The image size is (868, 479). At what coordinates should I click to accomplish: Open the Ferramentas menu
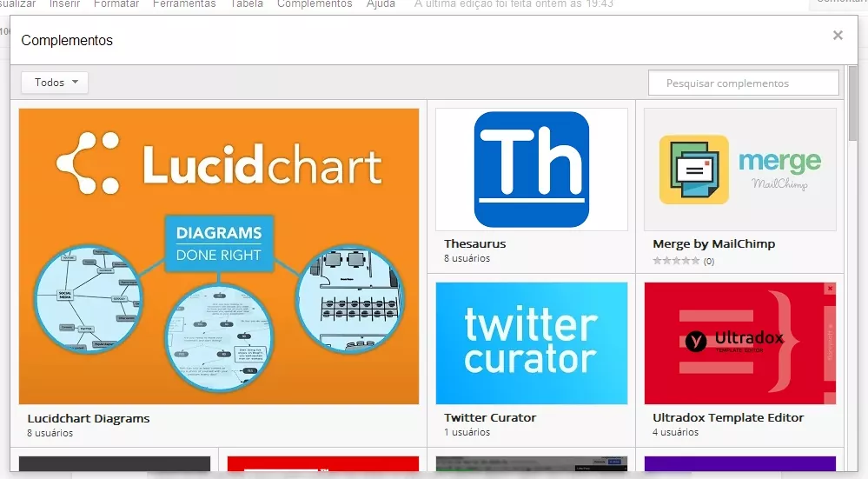point(184,3)
